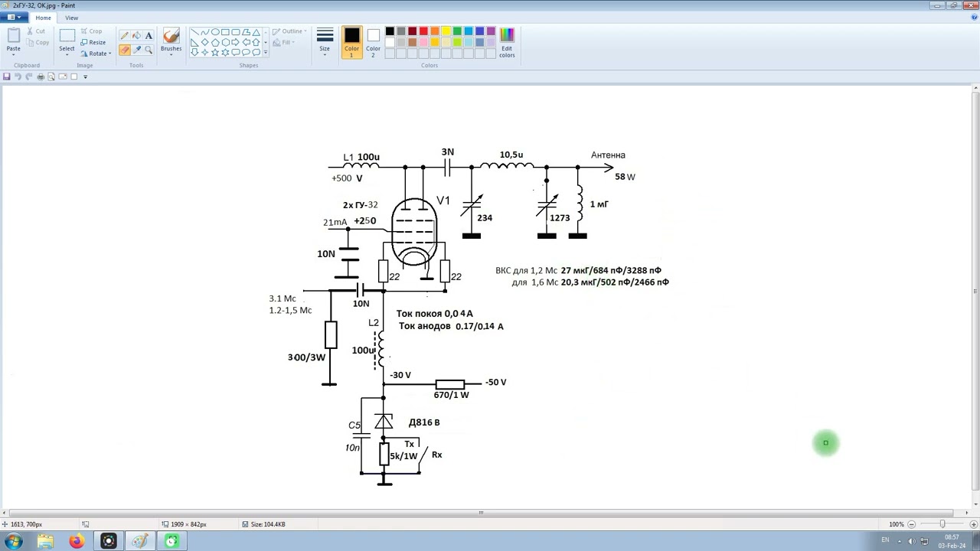The width and height of the screenshot is (980, 551).
Task: Select the Eraser tool
Action: 124,50
